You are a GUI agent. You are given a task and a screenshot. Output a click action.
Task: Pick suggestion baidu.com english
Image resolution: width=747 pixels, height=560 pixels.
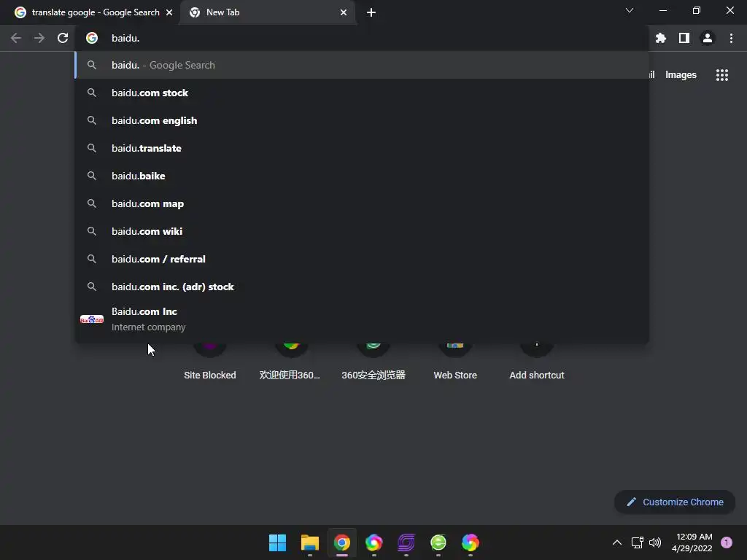(x=362, y=120)
